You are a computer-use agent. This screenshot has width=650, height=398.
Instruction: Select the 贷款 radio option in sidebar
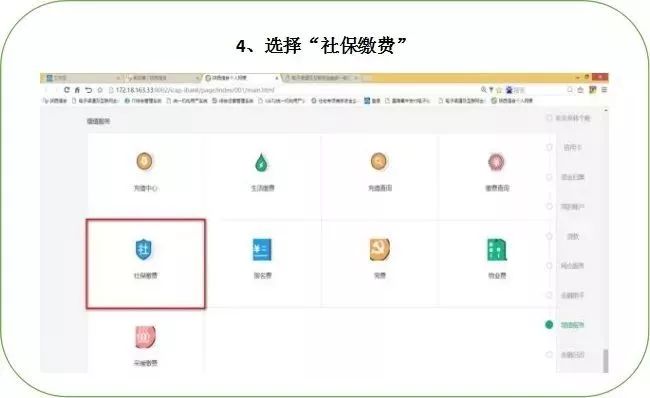pyautogui.click(x=549, y=236)
